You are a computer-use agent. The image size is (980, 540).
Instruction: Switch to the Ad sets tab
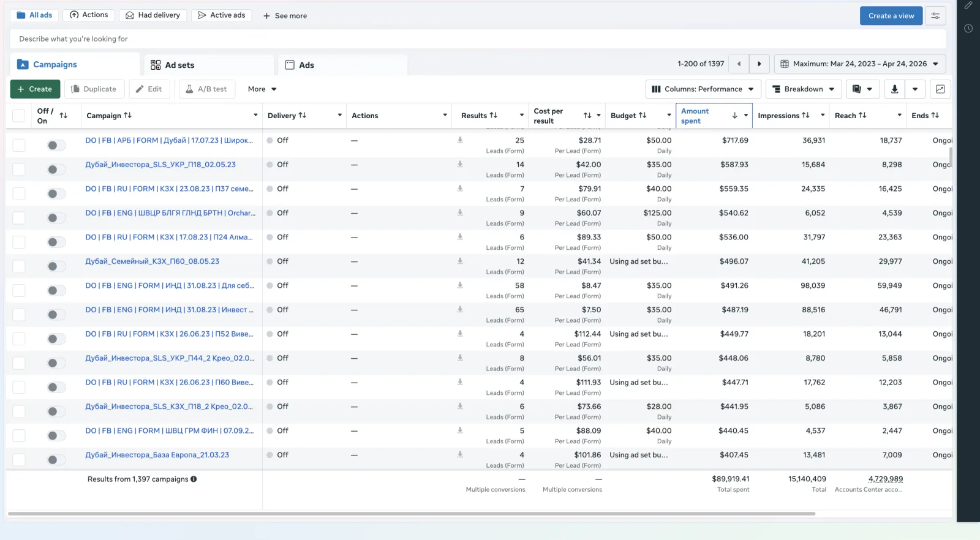pyautogui.click(x=209, y=65)
